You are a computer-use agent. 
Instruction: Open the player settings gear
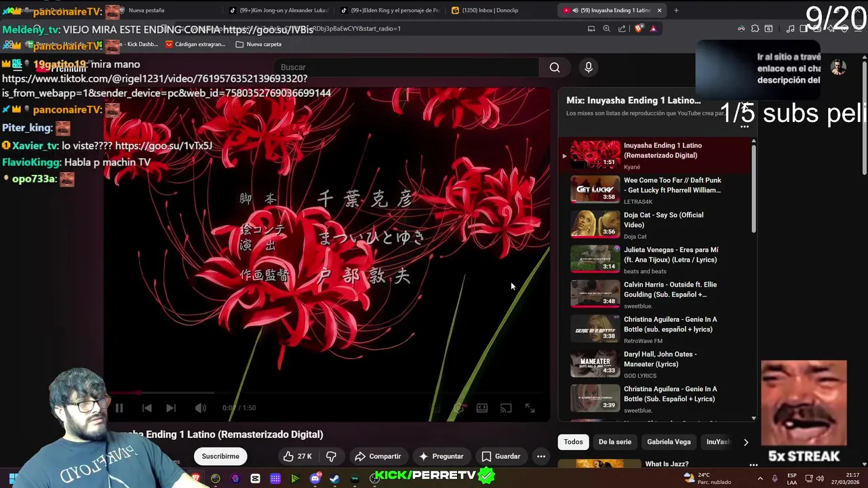pos(459,408)
